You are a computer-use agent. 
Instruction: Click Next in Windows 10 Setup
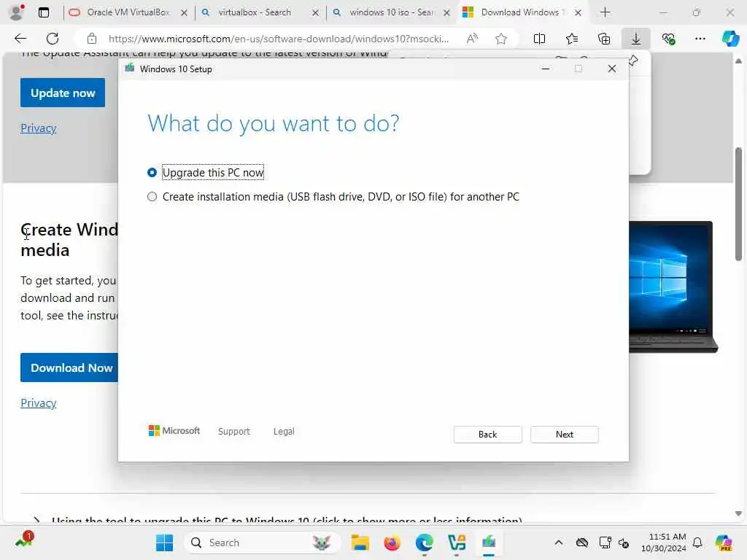pos(564,435)
